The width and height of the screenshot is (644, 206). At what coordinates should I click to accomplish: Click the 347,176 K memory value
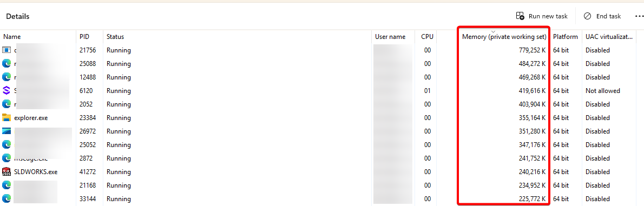click(533, 144)
